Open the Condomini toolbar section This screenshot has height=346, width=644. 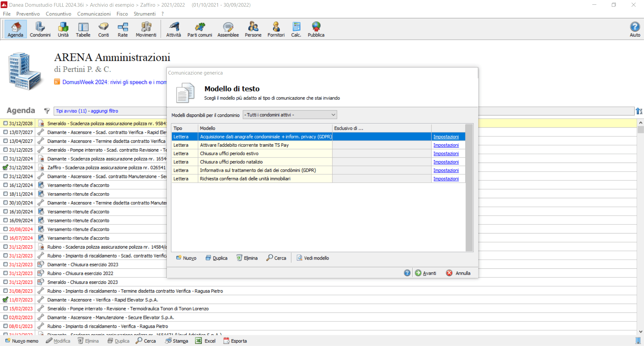[x=40, y=29]
